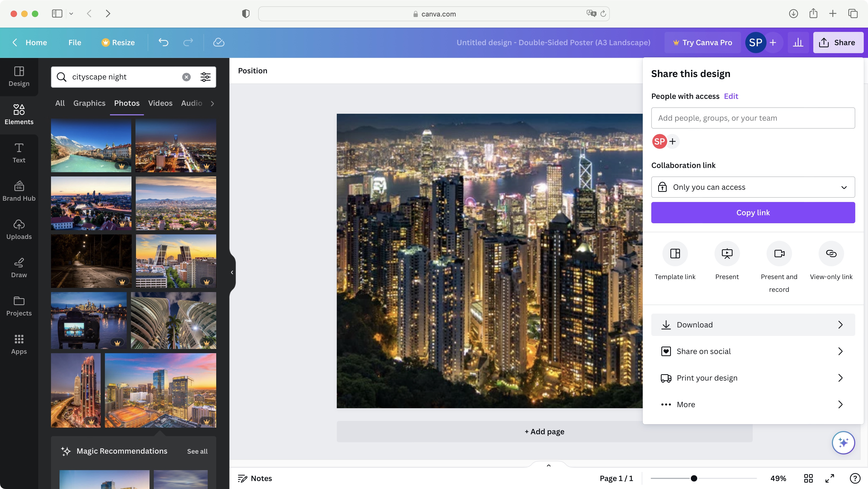
Task: Open the Projects panel
Action: point(19,306)
